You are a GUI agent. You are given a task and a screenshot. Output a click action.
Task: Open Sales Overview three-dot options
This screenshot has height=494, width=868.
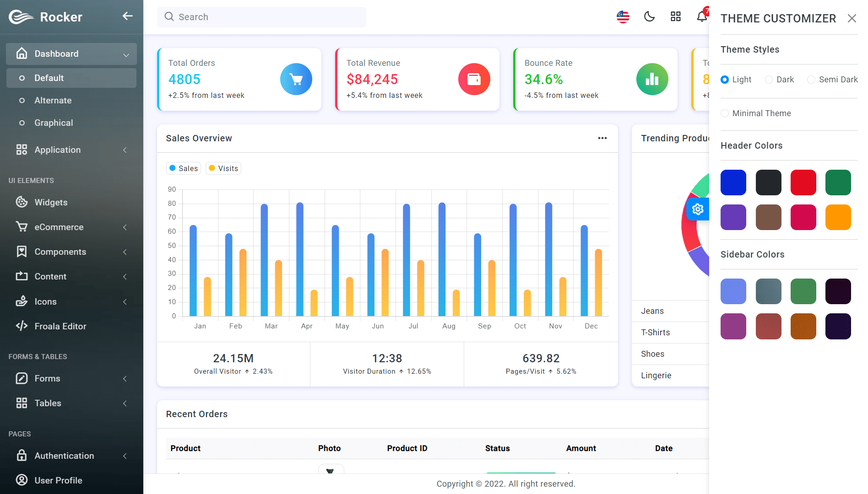[602, 138]
